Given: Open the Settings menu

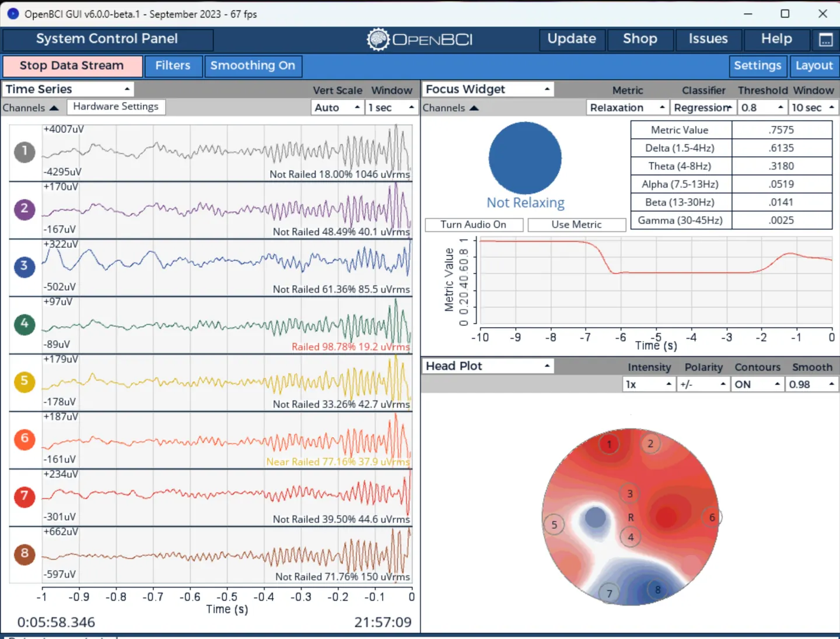Looking at the screenshot, I should tap(758, 66).
